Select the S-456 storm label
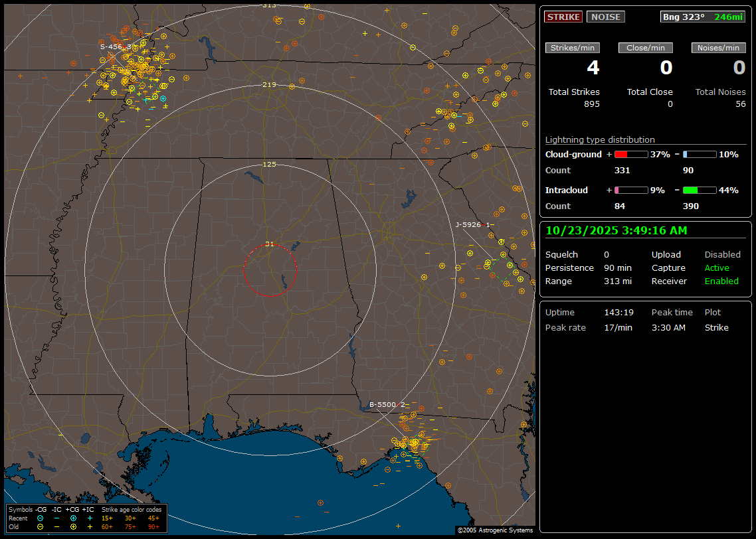Viewport: 756px width, 539px height. (111, 46)
